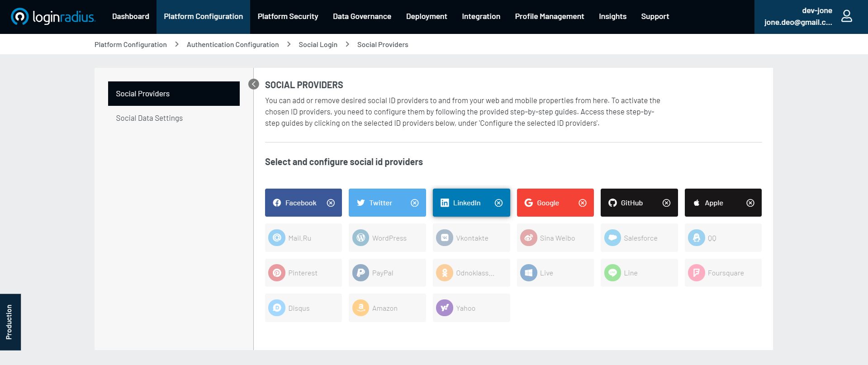Select the Sina Weibo provider icon

coord(528,238)
